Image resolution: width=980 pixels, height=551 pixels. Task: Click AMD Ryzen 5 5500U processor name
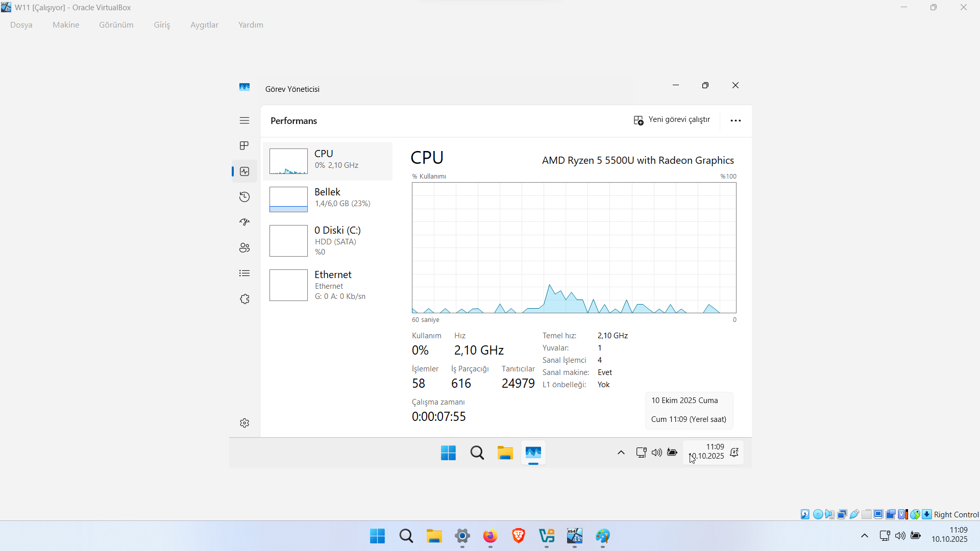(638, 161)
